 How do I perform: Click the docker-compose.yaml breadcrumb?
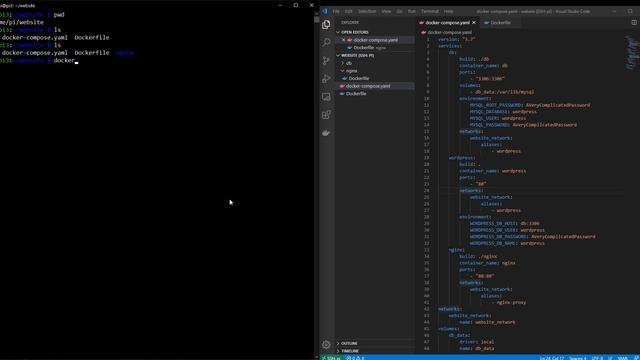point(449,32)
